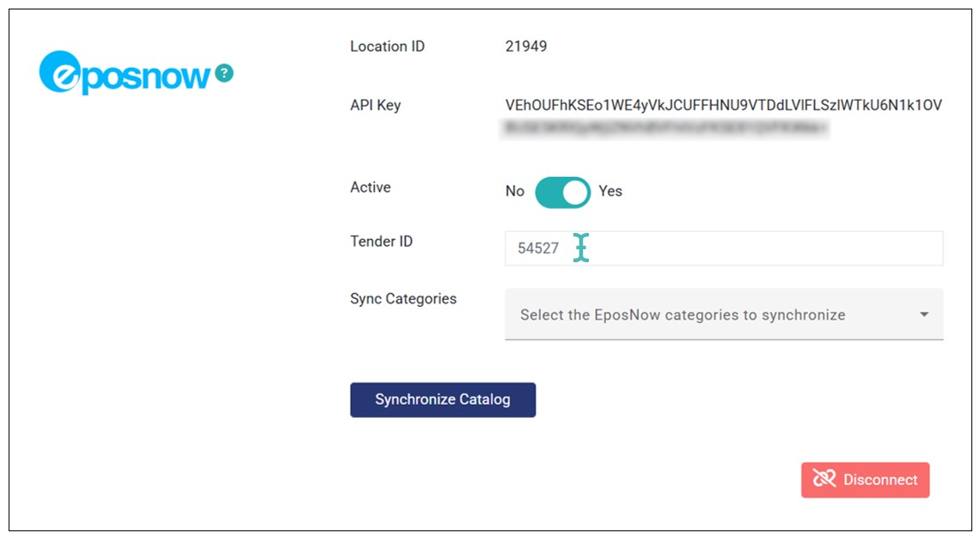Click the blurred API key line
Viewport: 980px width, 539px height.
[666, 128]
